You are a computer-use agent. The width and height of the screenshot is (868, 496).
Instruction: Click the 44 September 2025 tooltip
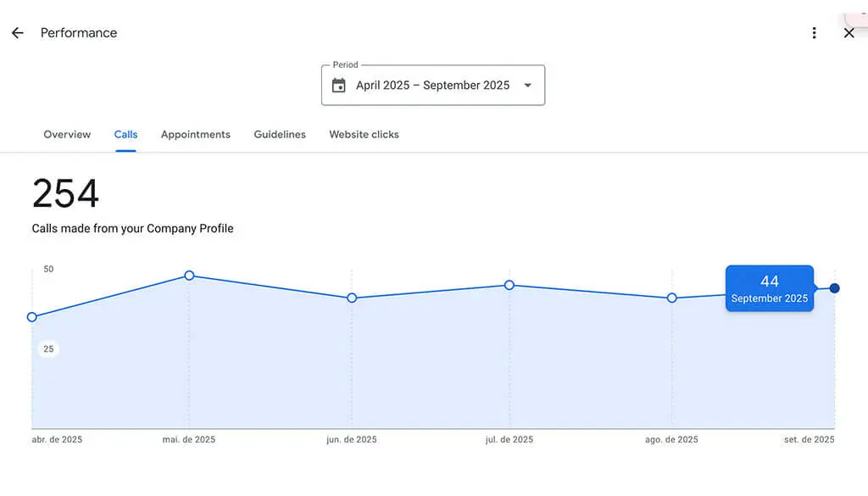[769, 288]
